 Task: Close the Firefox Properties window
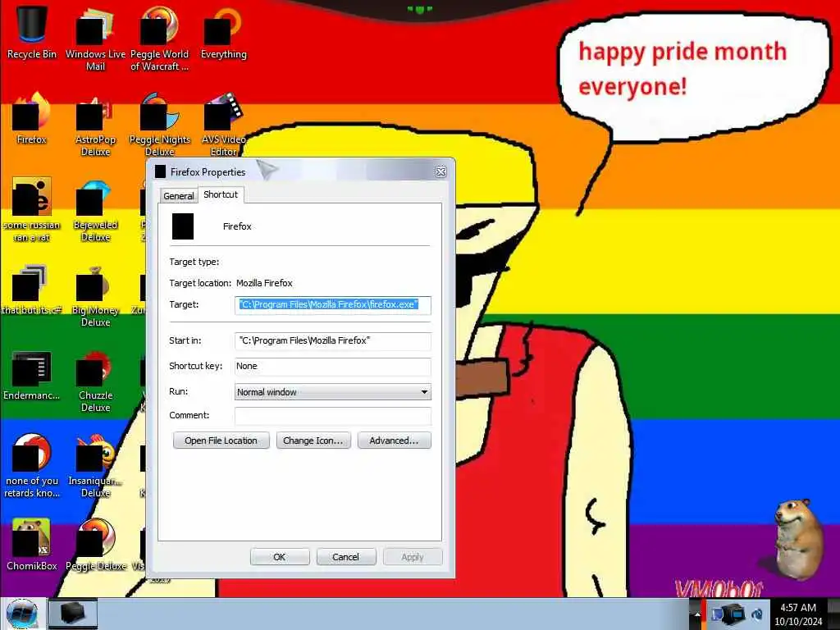point(441,171)
